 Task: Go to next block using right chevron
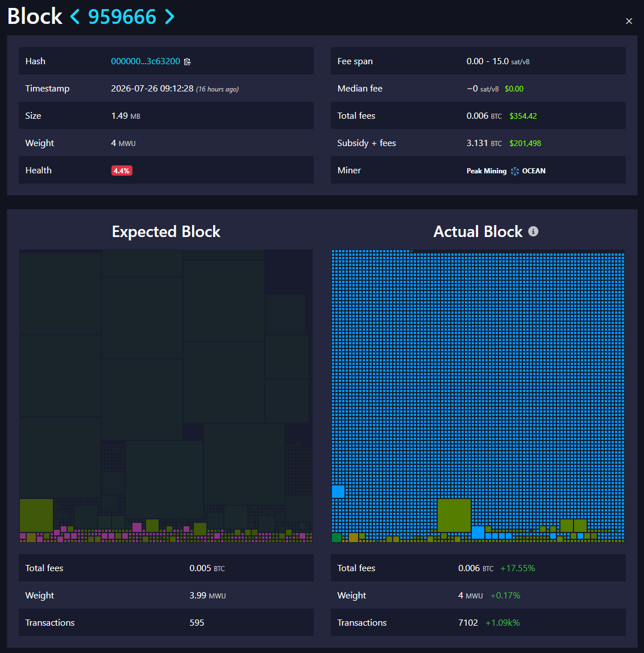[169, 16]
